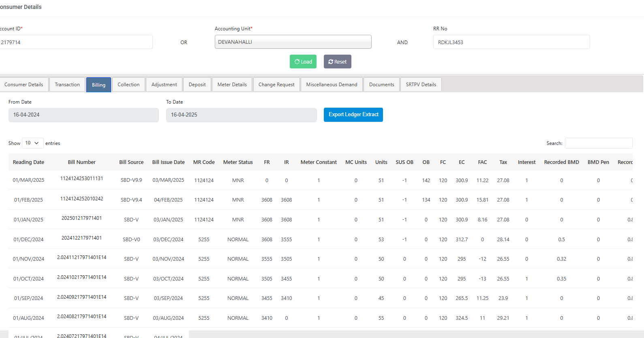Select bill number 202412217971401
Screen dimensions: 644x338
click(81, 238)
